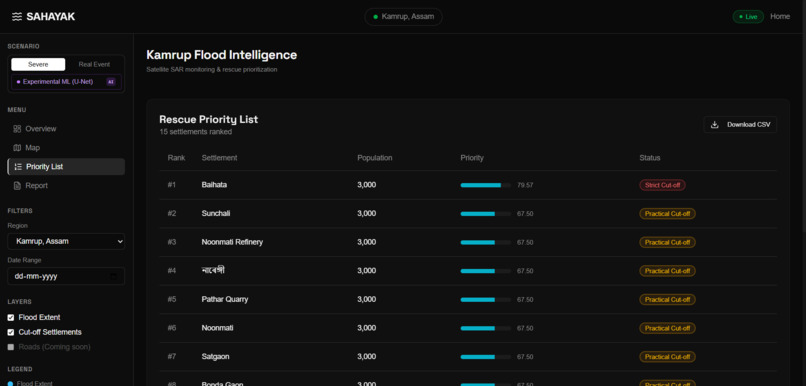The height and width of the screenshot is (386, 806).
Task: Select the Pathar Quarry settlement
Action: coord(225,299)
